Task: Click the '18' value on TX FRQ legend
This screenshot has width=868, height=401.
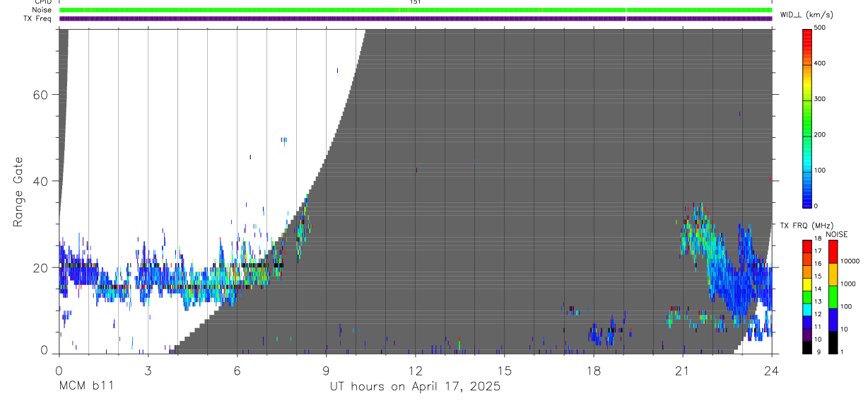Action: coord(818,239)
